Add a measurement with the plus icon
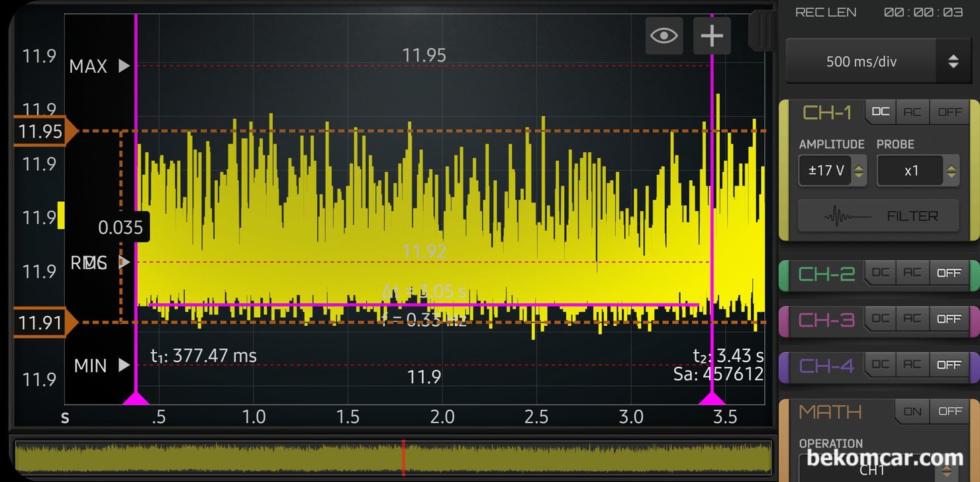This screenshot has width=980, height=482. (712, 35)
